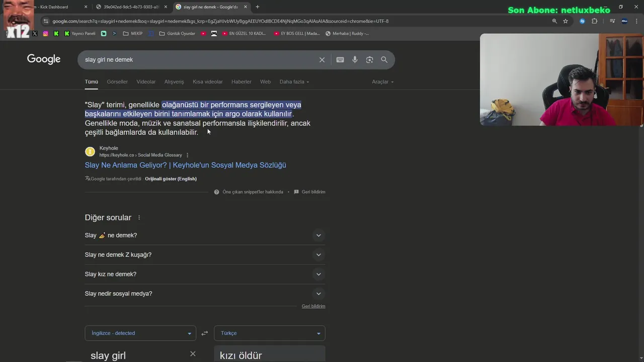Open the Instagram bookmark icon
This screenshot has width=644, height=362.
click(45, 34)
